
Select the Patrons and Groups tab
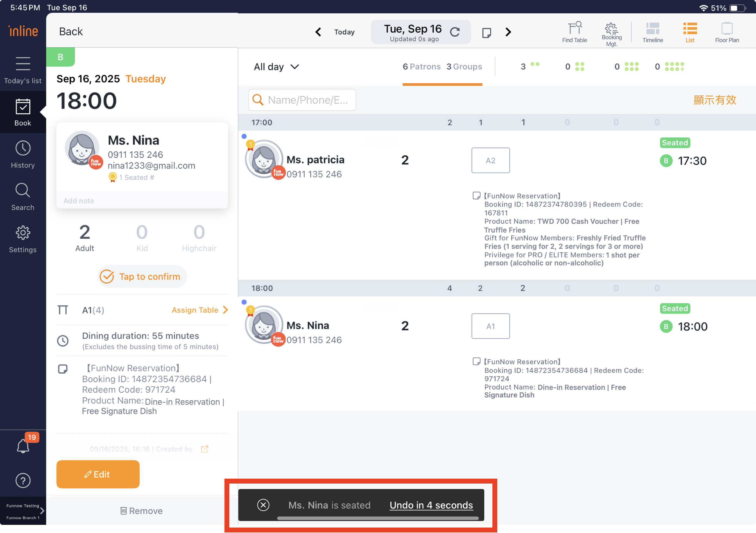[x=442, y=67]
